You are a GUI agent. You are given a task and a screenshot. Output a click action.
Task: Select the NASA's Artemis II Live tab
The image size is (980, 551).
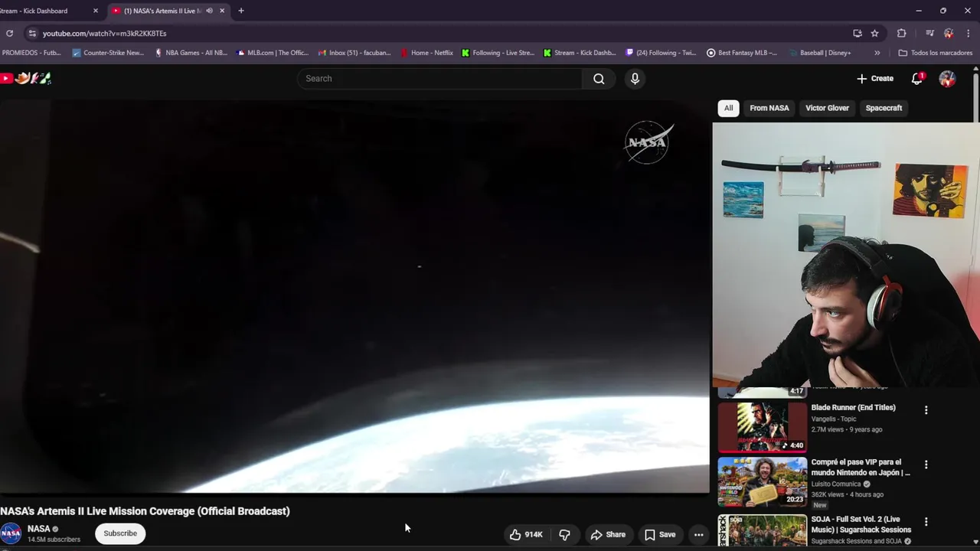[x=168, y=11]
